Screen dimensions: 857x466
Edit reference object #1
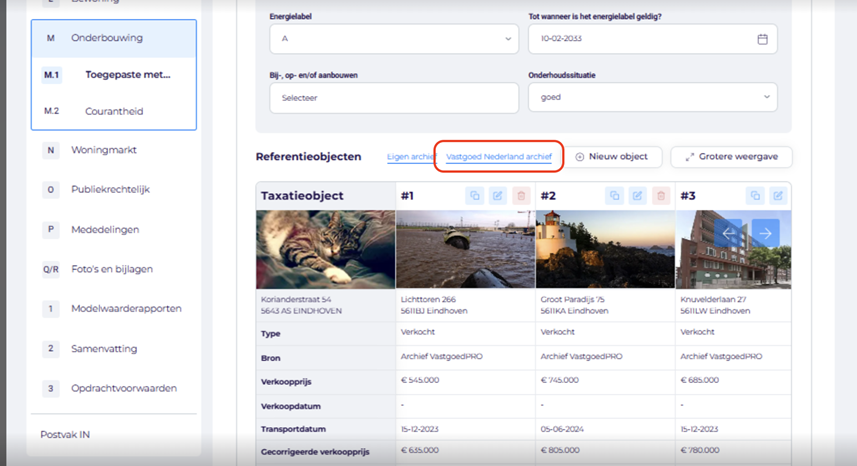click(498, 196)
